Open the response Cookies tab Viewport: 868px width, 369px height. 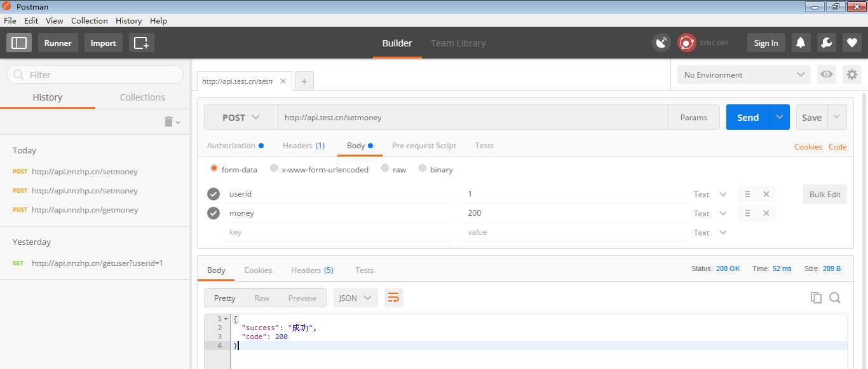258,270
